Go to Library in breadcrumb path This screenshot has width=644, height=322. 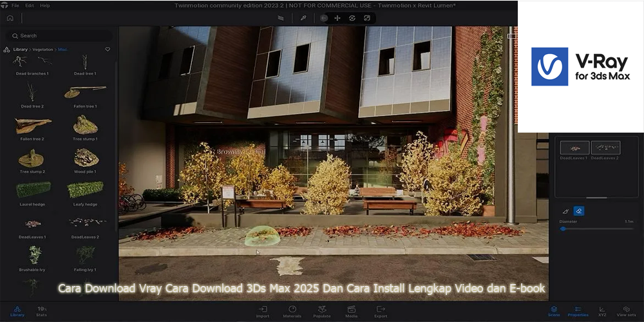[20, 50]
